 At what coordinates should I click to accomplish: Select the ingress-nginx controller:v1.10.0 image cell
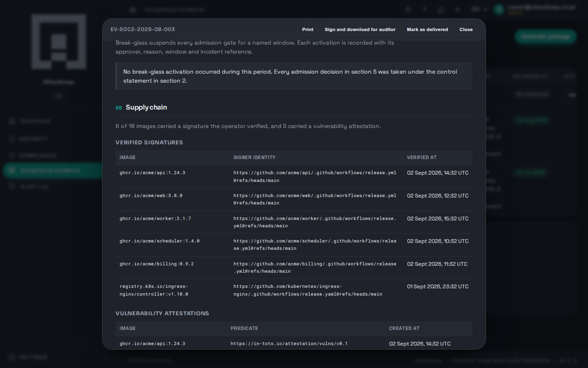click(x=154, y=290)
